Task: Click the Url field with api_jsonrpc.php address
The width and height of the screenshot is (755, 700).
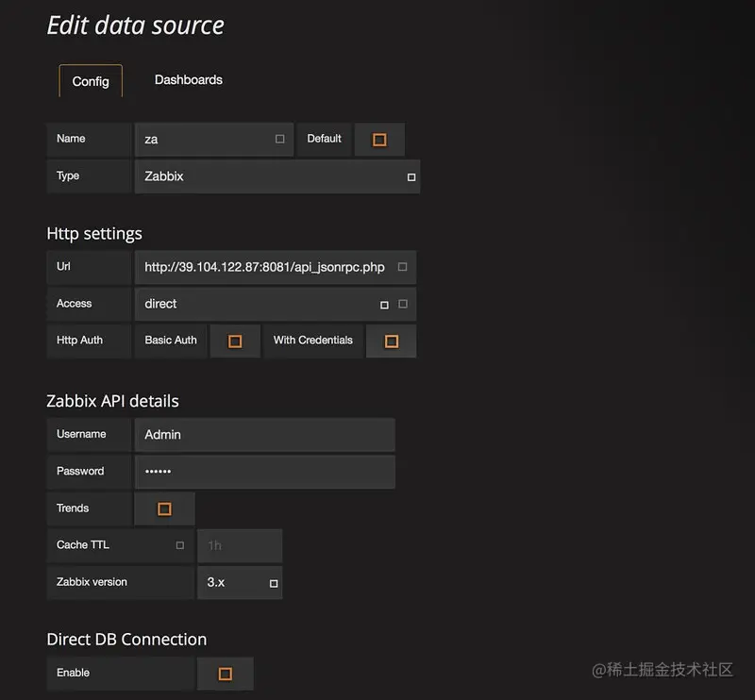Action: coord(276,267)
